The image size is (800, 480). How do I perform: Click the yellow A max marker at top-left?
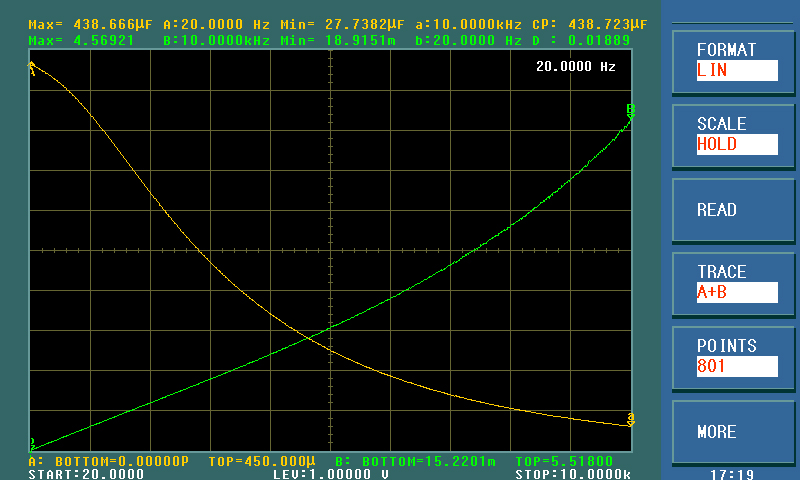pyautogui.click(x=32, y=68)
